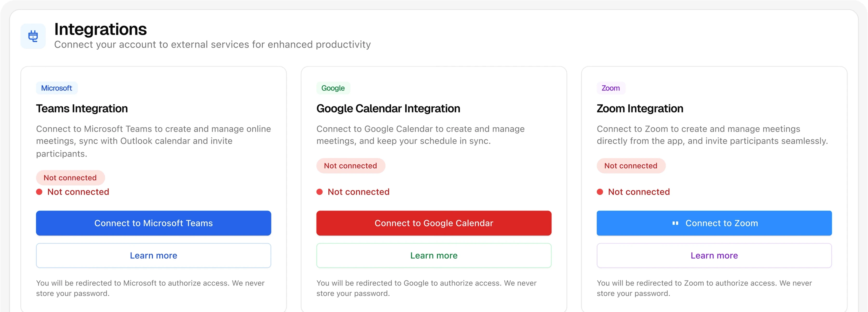Click the red status dot in the Google Calendar card

(319, 192)
